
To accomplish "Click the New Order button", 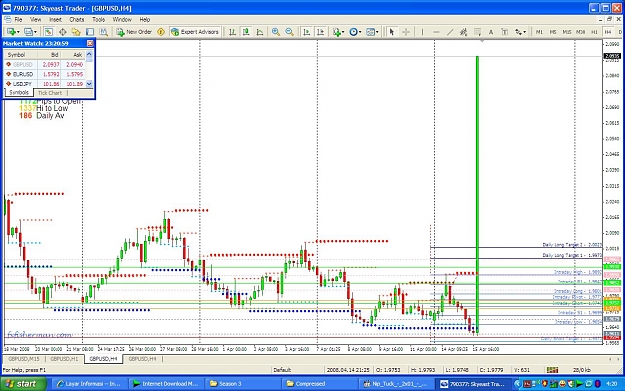I will pos(134,32).
